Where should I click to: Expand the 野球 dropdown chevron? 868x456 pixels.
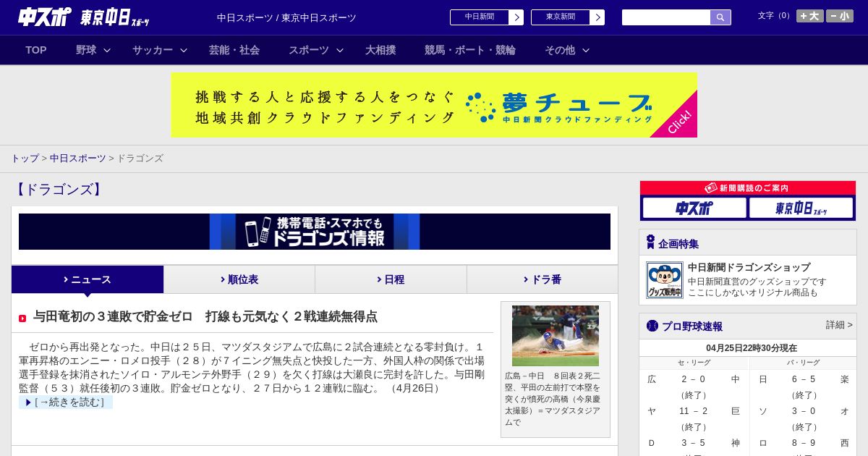point(107,50)
